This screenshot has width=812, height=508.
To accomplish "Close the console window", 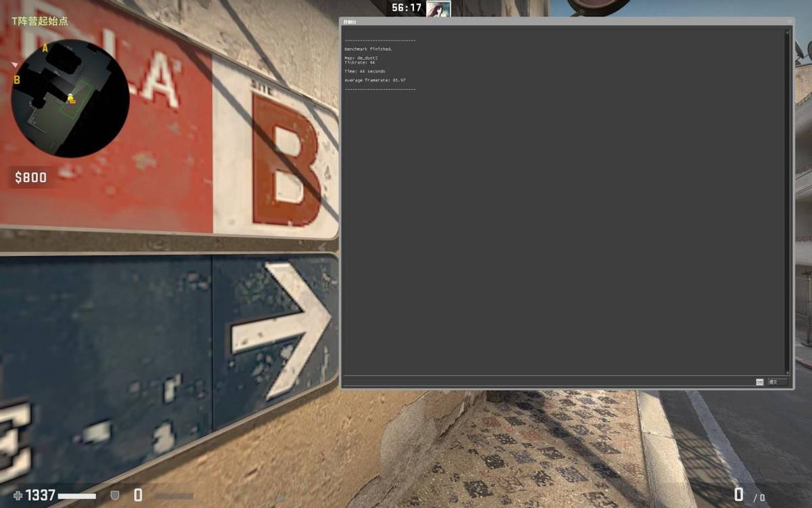I will coord(788,22).
